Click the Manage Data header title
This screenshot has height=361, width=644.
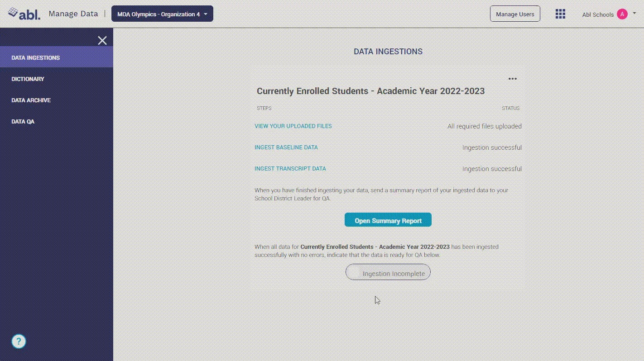(73, 14)
